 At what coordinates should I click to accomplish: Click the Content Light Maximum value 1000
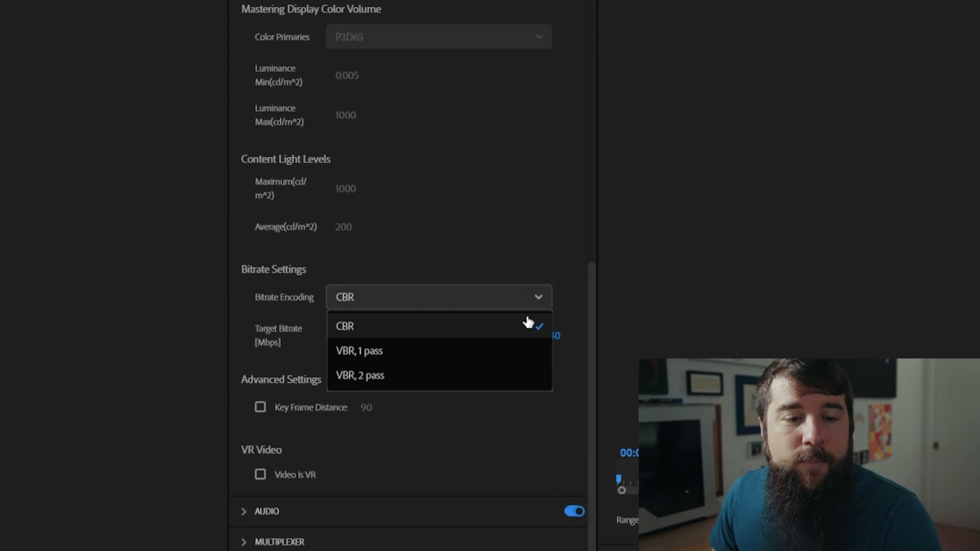click(x=346, y=189)
